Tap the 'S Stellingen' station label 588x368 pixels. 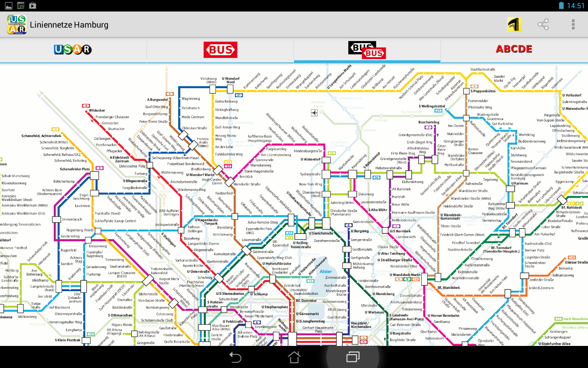pyautogui.click(x=169, y=240)
